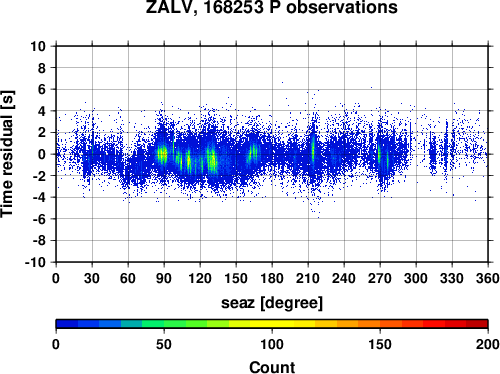Click the y-axis tick label 10
The image size is (500, 374).
point(38,46)
